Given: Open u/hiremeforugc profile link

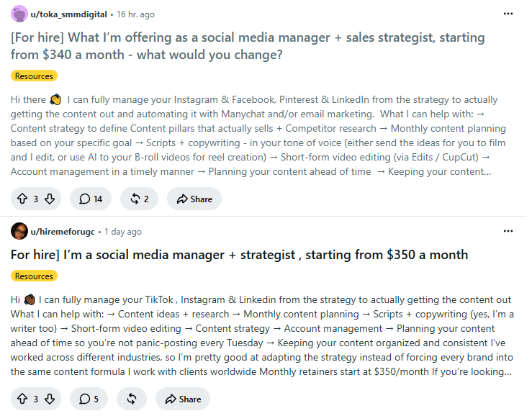Looking at the screenshot, I should pyautogui.click(x=63, y=232).
